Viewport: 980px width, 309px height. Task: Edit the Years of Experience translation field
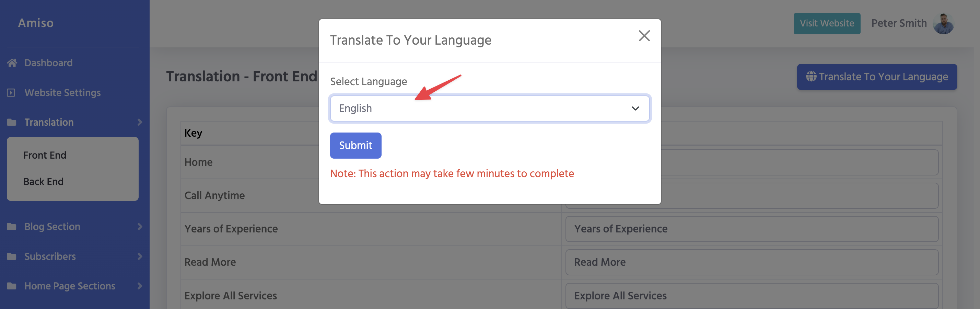pos(752,229)
